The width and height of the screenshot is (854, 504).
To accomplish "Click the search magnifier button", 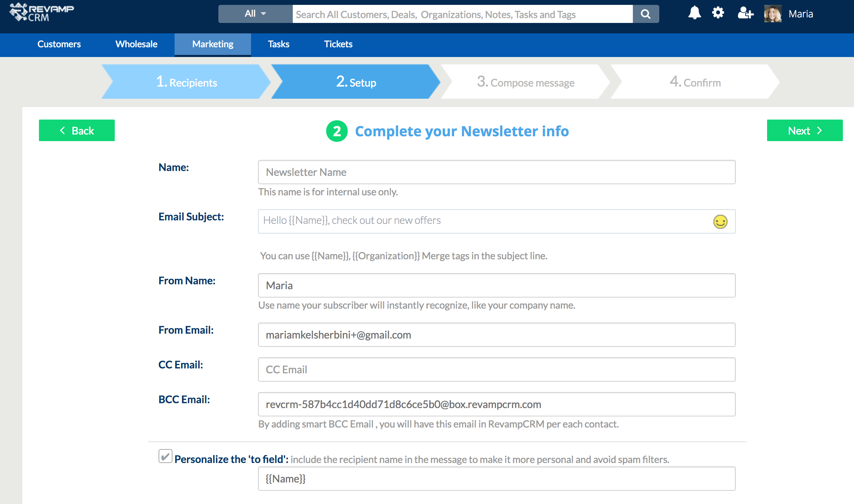I will point(646,14).
